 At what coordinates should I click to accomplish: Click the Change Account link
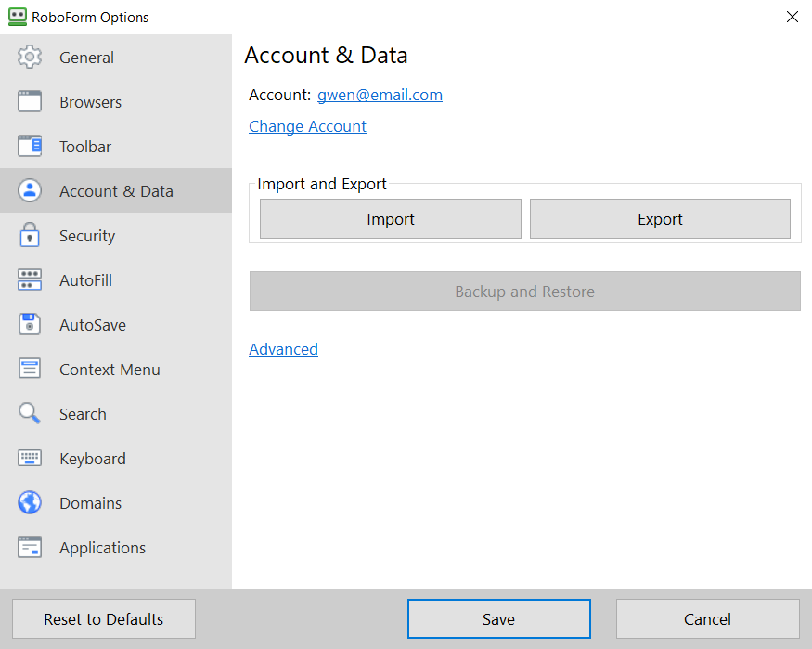(307, 126)
